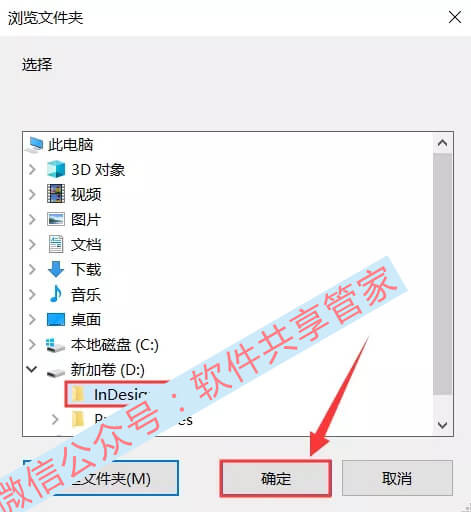This screenshot has width=471, height=512.
Task: Select the 3D 对象 cube icon
Action: tap(56, 169)
